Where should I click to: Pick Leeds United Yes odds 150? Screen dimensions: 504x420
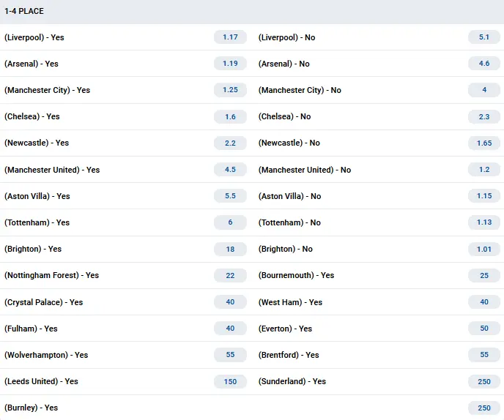click(x=230, y=381)
